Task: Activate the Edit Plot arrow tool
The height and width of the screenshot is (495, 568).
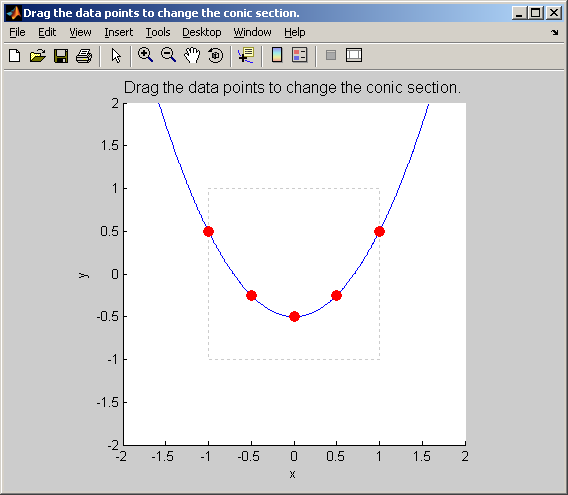Action: click(x=116, y=56)
